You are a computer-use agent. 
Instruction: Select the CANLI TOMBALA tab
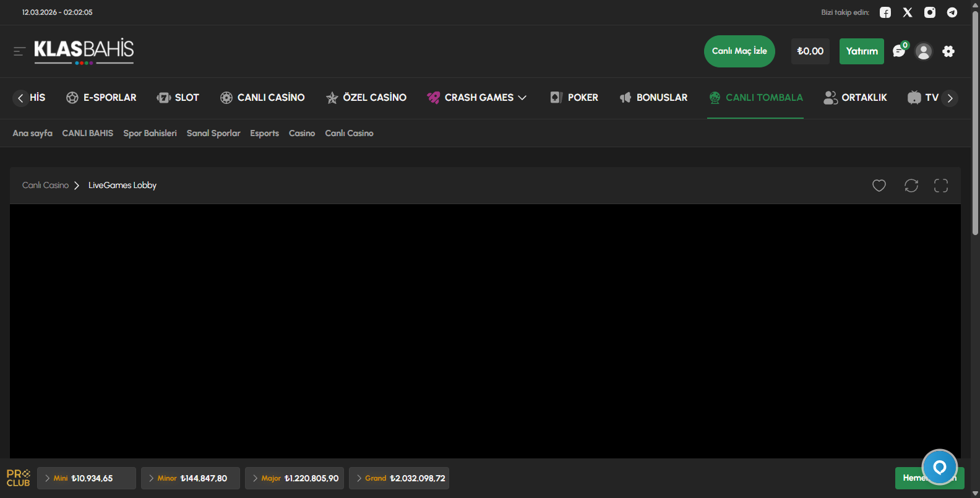pyautogui.click(x=755, y=98)
